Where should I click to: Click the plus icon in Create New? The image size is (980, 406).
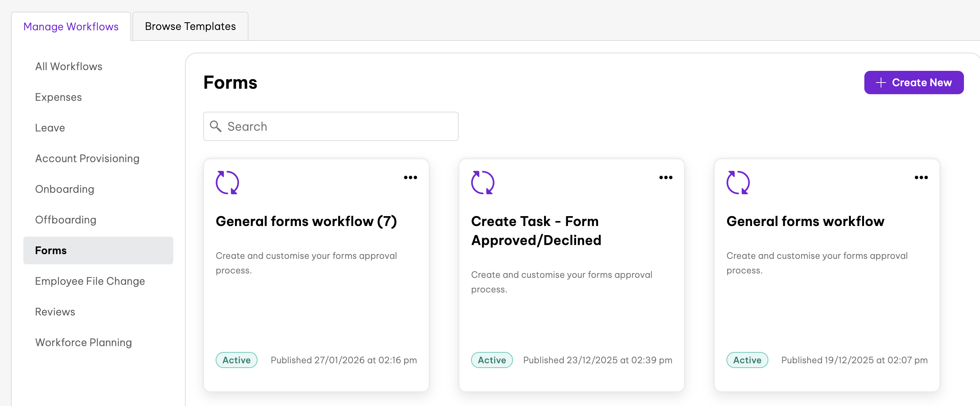[881, 83]
